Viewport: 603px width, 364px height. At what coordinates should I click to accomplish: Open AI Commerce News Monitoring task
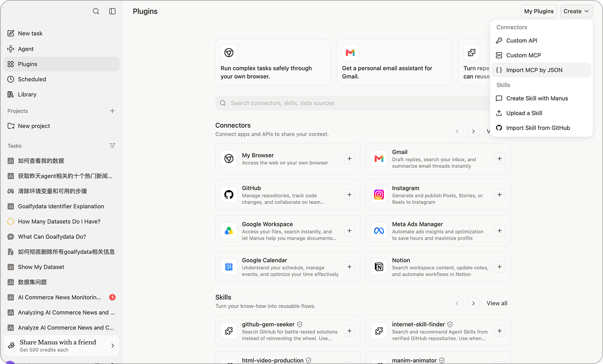[x=62, y=297]
